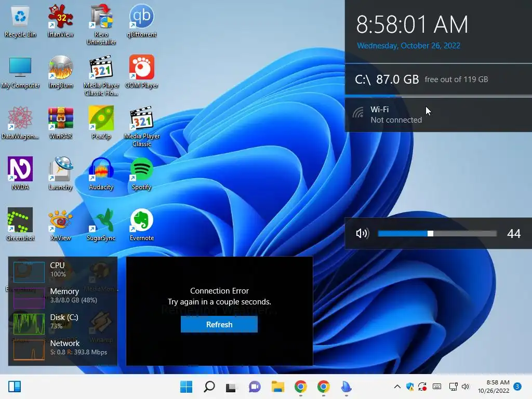Select the DataWagon desktop icon

click(x=20, y=123)
